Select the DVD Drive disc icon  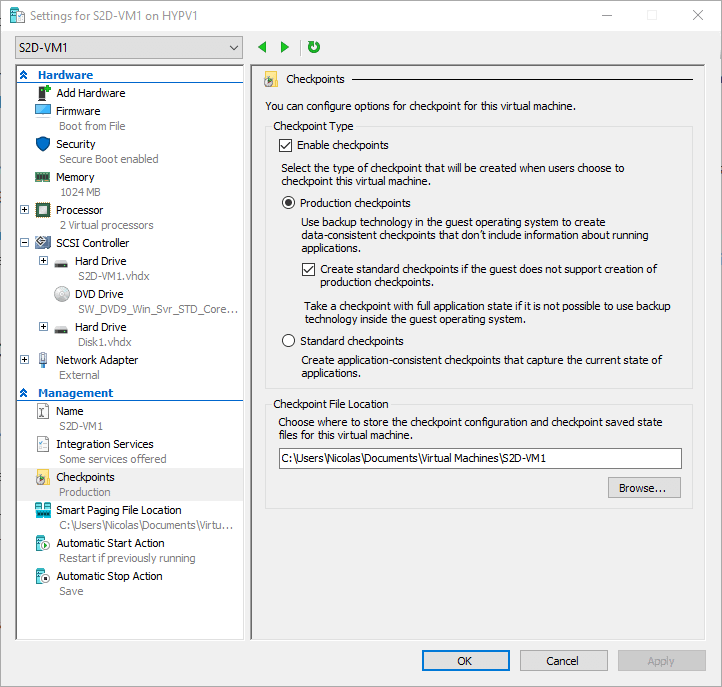62,294
